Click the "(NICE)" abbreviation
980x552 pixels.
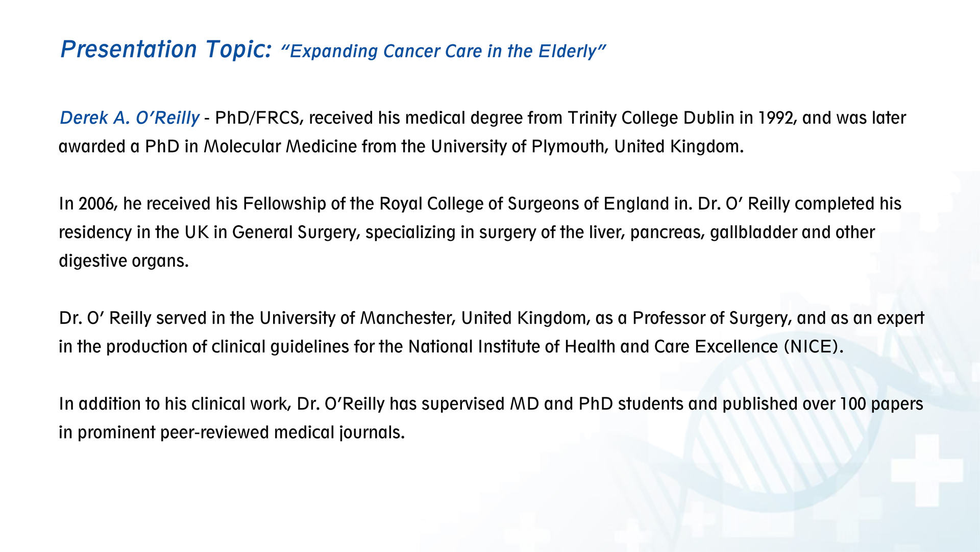814,347
